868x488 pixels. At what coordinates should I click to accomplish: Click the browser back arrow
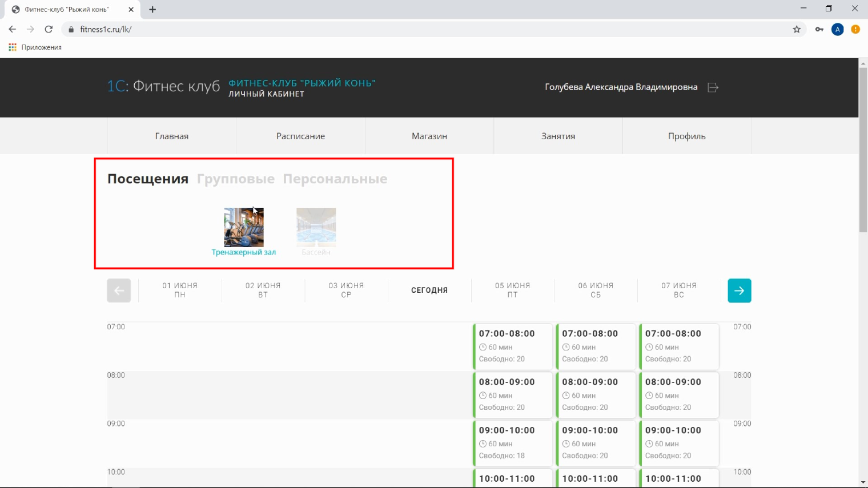click(13, 29)
